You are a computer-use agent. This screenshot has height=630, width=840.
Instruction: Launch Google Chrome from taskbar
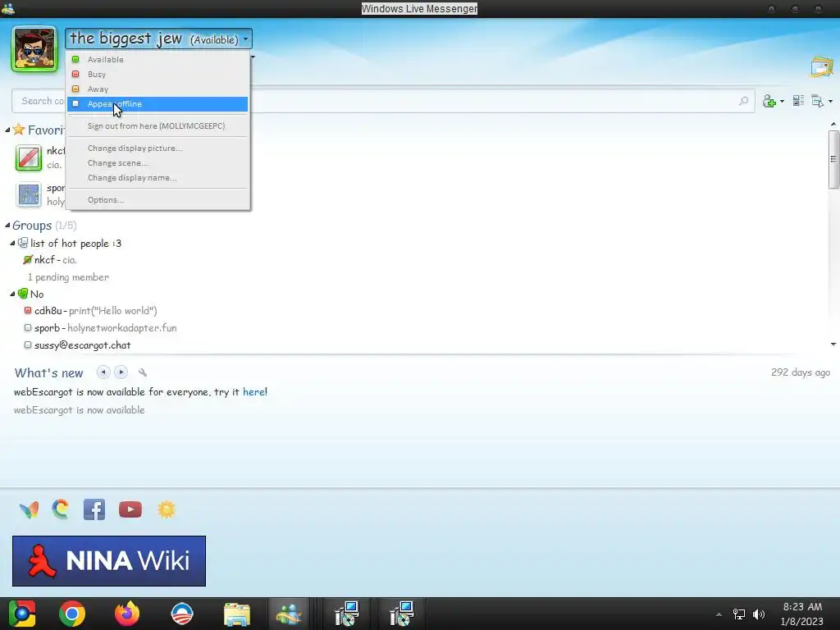coord(72,614)
